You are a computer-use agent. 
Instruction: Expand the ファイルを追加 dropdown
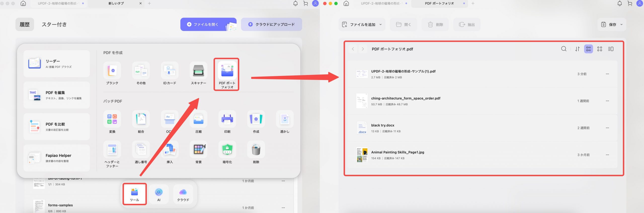[x=380, y=25]
